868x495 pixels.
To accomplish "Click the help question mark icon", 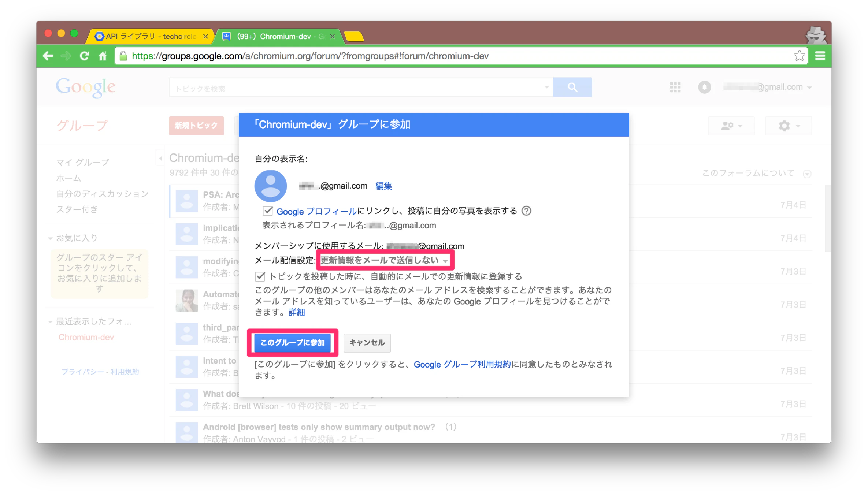I will point(526,211).
